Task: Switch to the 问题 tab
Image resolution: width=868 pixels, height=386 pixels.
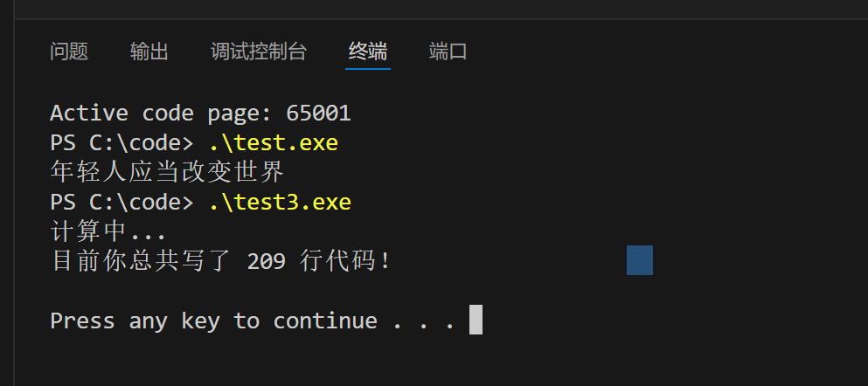Action: point(69,52)
